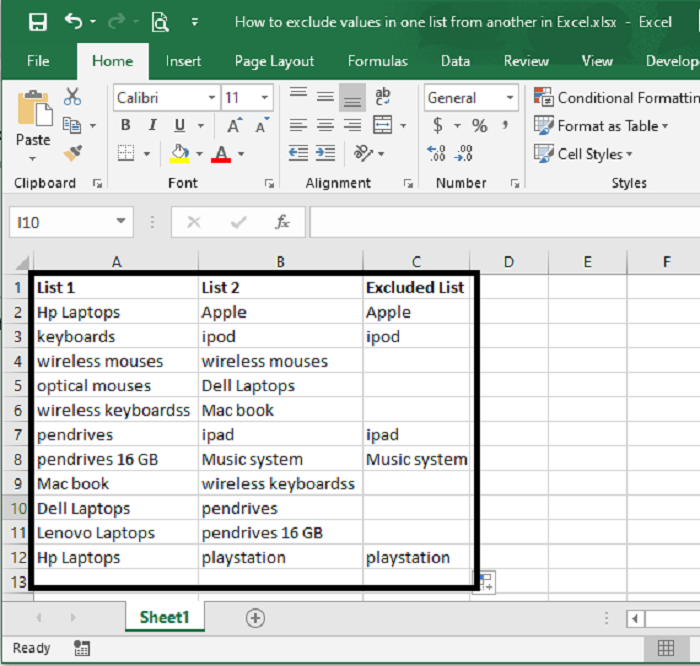Click the Insert Function fx icon

(283, 222)
